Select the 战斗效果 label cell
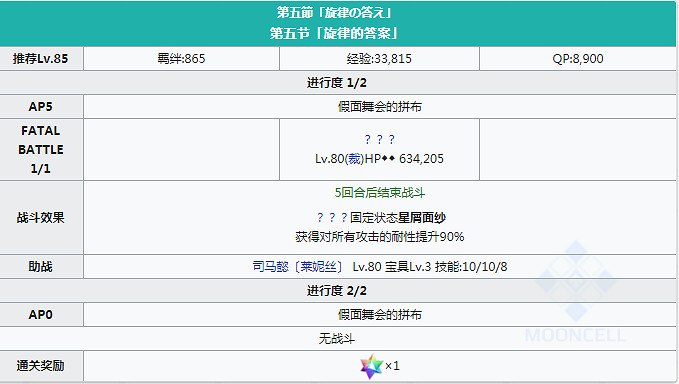This screenshot has height=384, width=679. click(41, 217)
